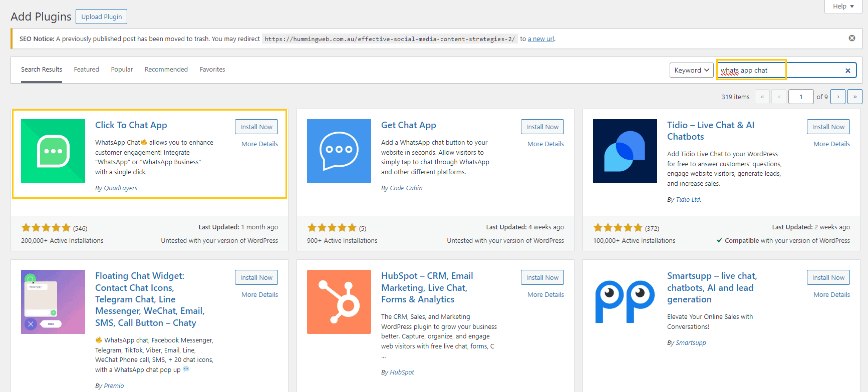Open the Chaty floating chat widget thumbnail

53,302
